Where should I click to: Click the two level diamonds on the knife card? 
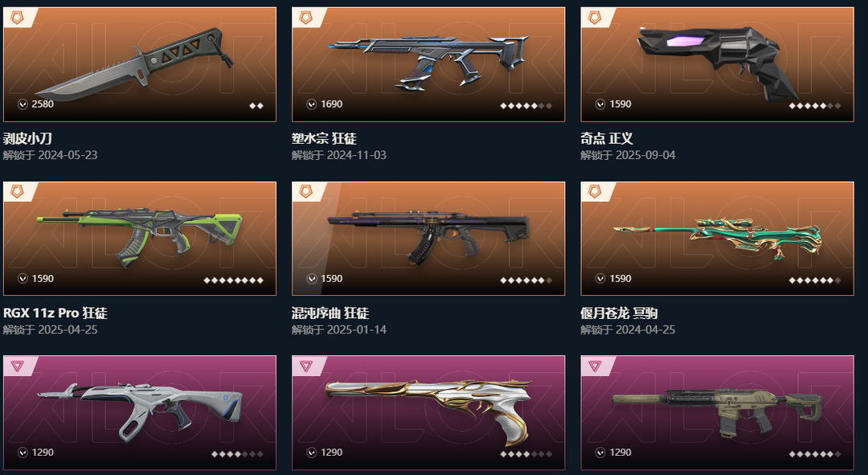256,106
